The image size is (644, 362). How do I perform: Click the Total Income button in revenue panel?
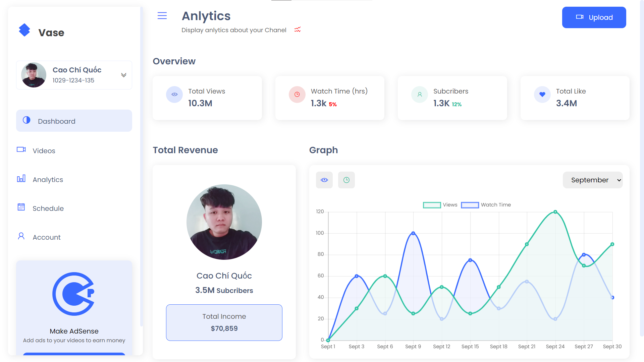pos(224,323)
